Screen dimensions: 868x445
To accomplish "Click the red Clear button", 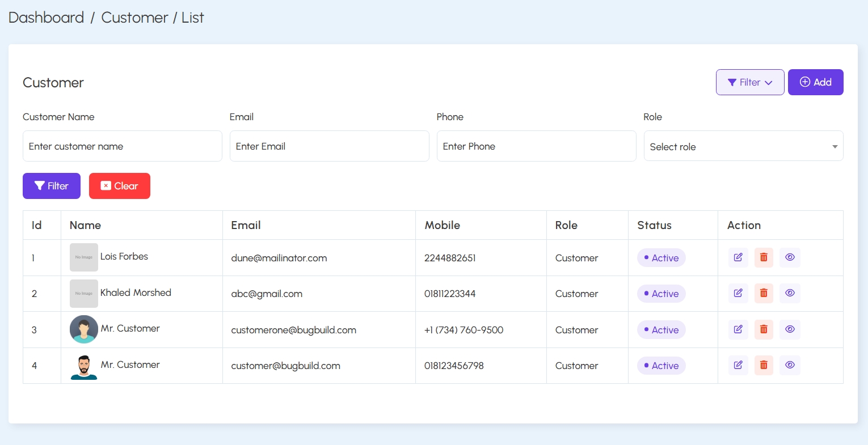I will [120, 186].
